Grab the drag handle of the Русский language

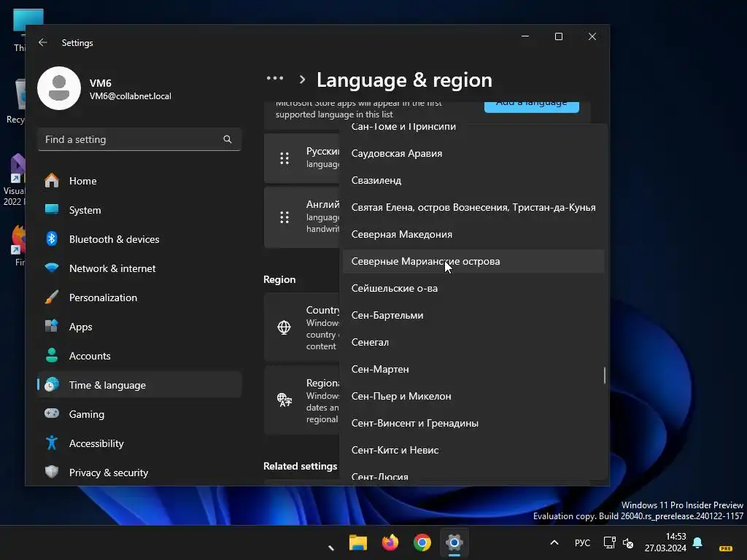285,158
